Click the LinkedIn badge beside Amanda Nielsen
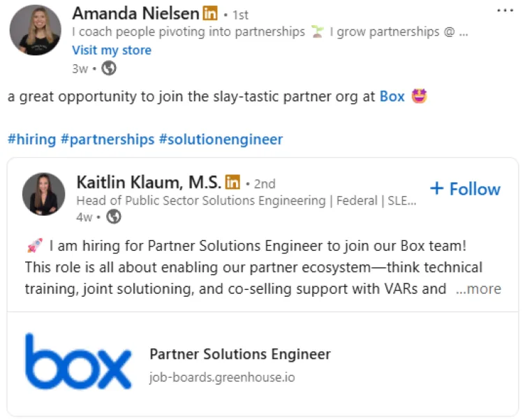 point(210,13)
